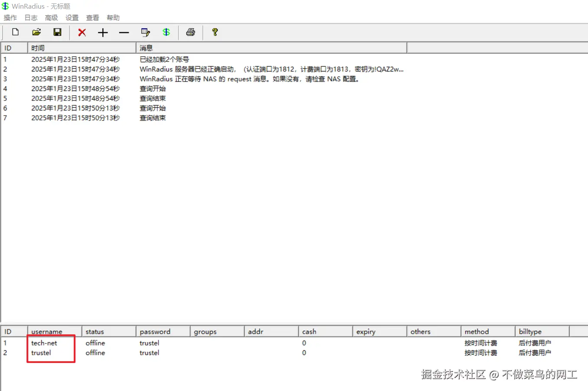
Task: Click the green dollar billing icon
Action: tap(167, 32)
